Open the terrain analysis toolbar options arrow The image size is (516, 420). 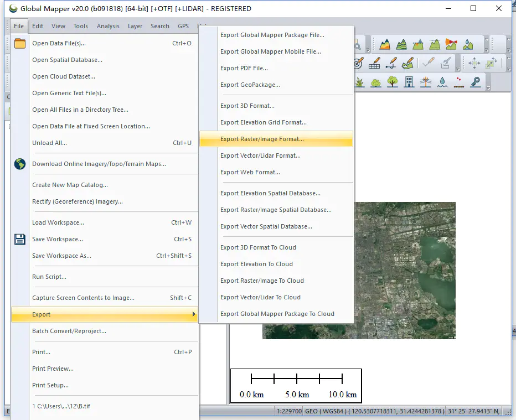tap(487, 50)
